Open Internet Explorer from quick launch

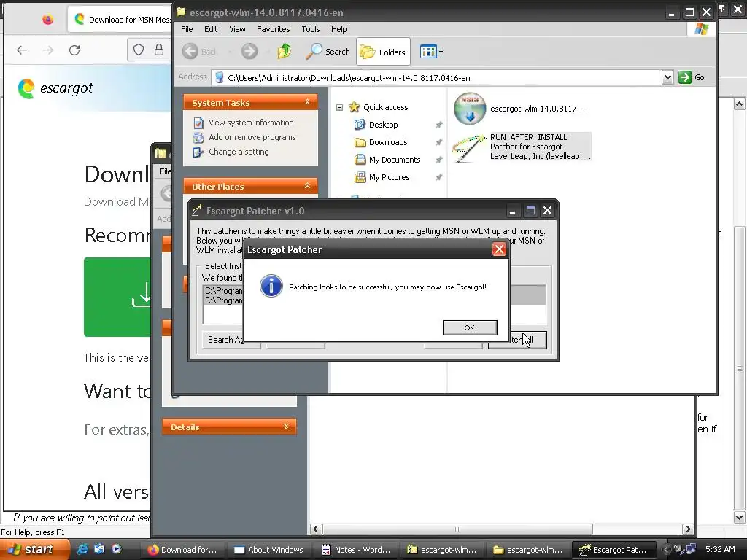click(82, 549)
